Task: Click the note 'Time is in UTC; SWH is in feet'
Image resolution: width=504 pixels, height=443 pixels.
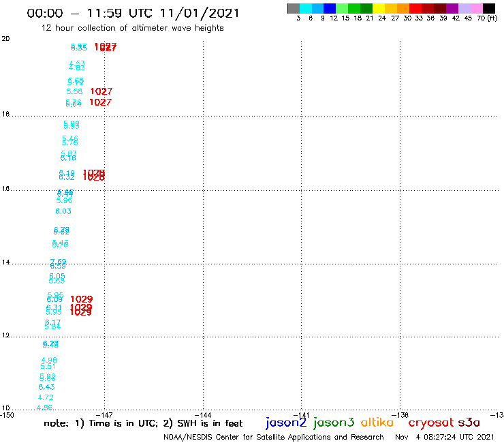Action: pyautogui.click(x=143, y=423)
